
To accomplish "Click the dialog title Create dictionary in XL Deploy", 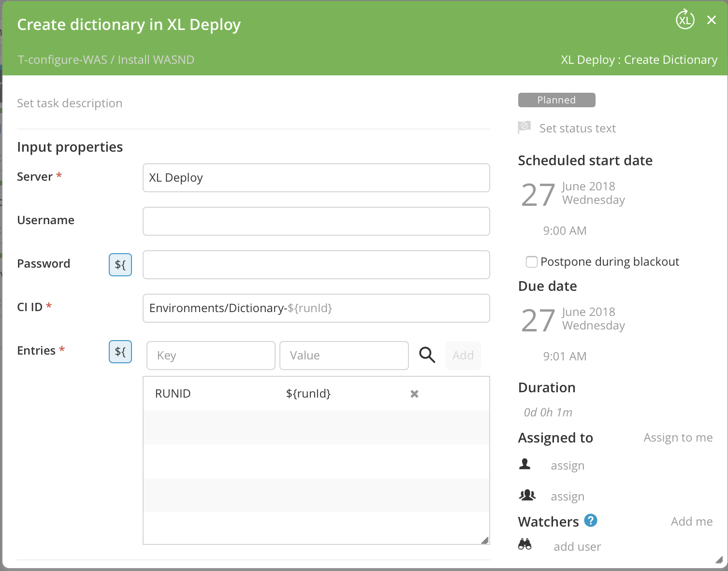I will pyautogui.click(x=129, y=25).
